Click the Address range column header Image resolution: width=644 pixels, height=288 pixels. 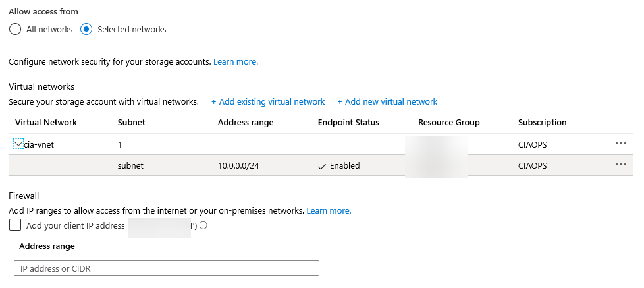pos(245,123)
